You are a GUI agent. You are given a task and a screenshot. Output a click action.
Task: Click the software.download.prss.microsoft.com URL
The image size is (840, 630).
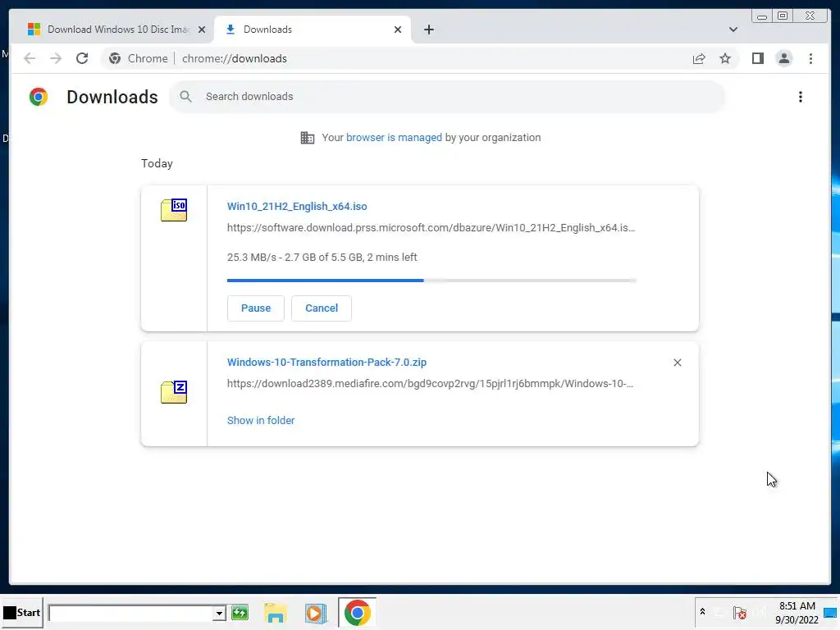click(x=431, y=228)
